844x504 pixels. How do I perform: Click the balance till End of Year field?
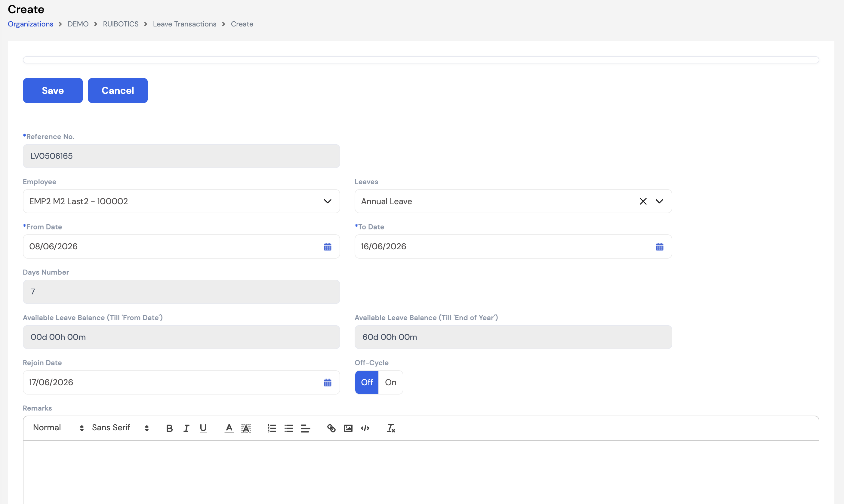[x=513, y=337]
